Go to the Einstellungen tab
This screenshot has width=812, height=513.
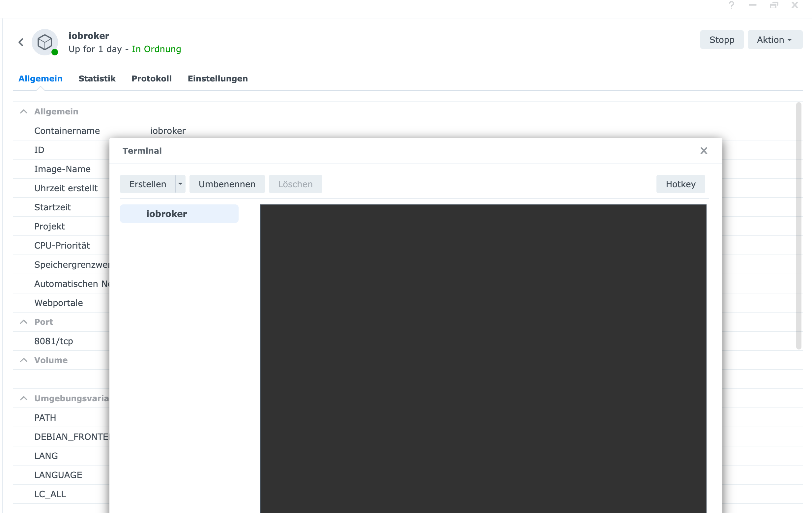[x=217, y=78]
